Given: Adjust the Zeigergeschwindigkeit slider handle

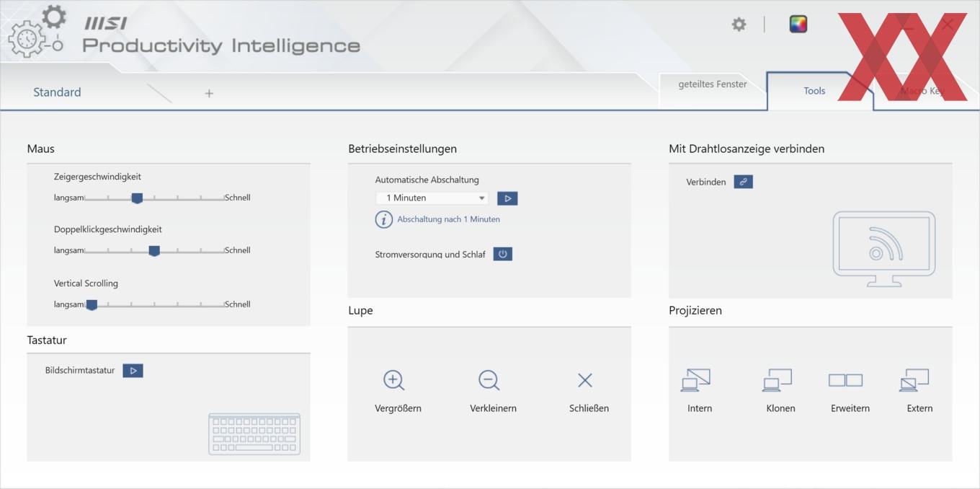Looking at the screenshot, I should [x=137, y=198].
